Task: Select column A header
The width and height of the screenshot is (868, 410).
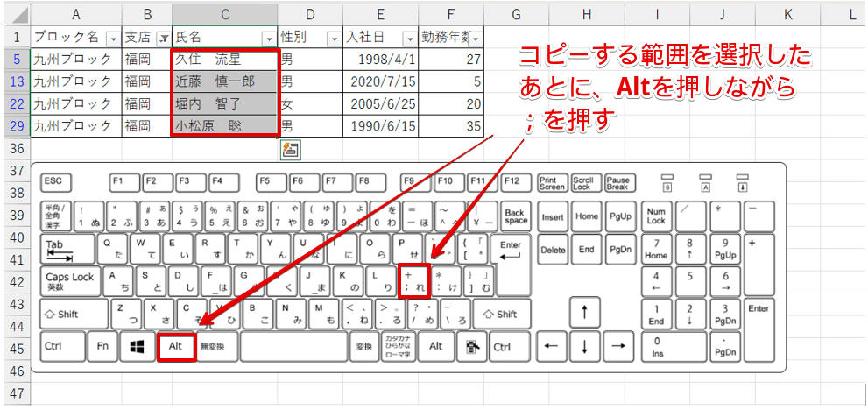Action: [x=76, y=15]
